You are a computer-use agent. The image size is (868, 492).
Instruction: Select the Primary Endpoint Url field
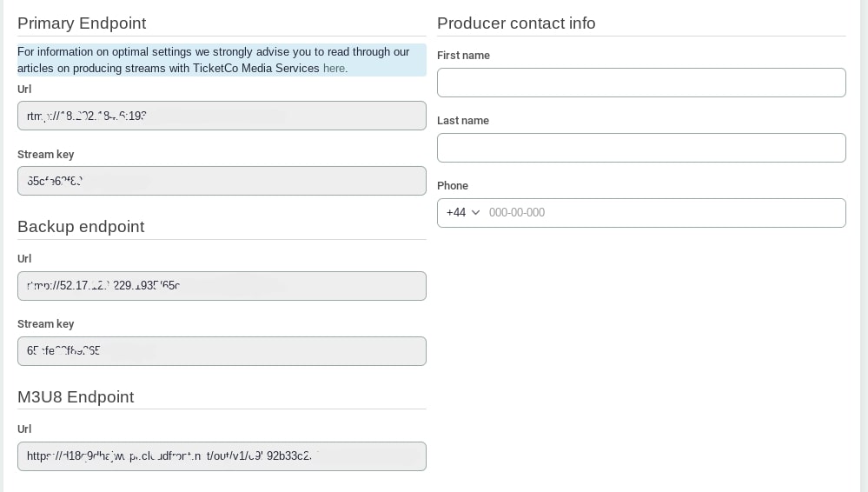coord(222,116)
